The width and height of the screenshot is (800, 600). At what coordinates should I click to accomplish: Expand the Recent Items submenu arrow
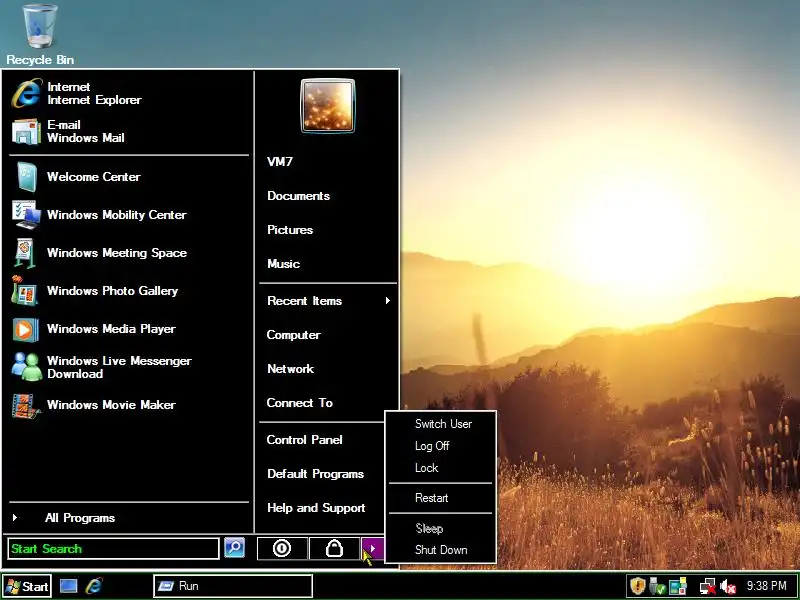coord(388,301)
